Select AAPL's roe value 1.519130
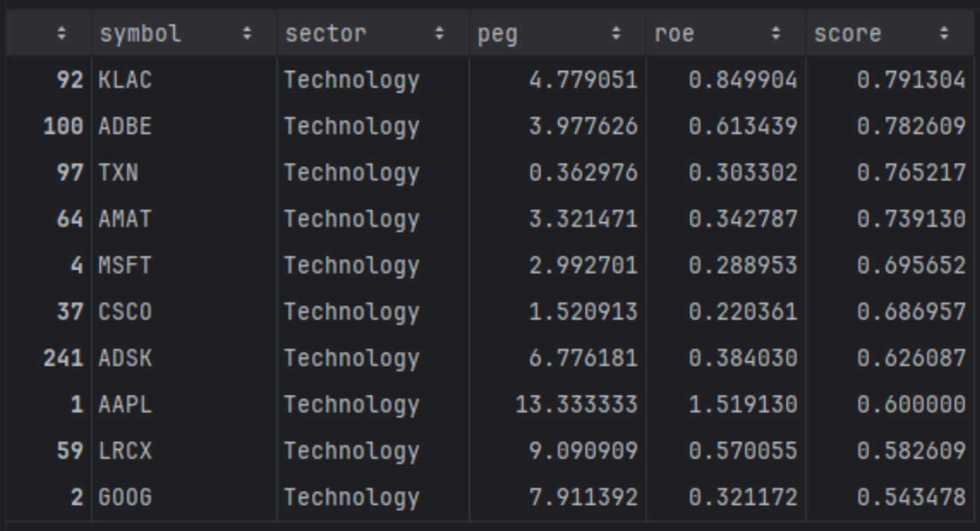 743,405
